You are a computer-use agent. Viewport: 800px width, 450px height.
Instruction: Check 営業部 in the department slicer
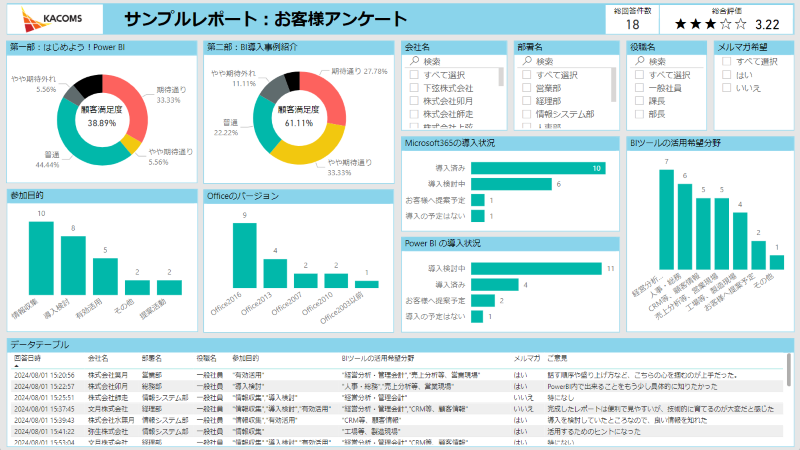click(x=527, y=88)
